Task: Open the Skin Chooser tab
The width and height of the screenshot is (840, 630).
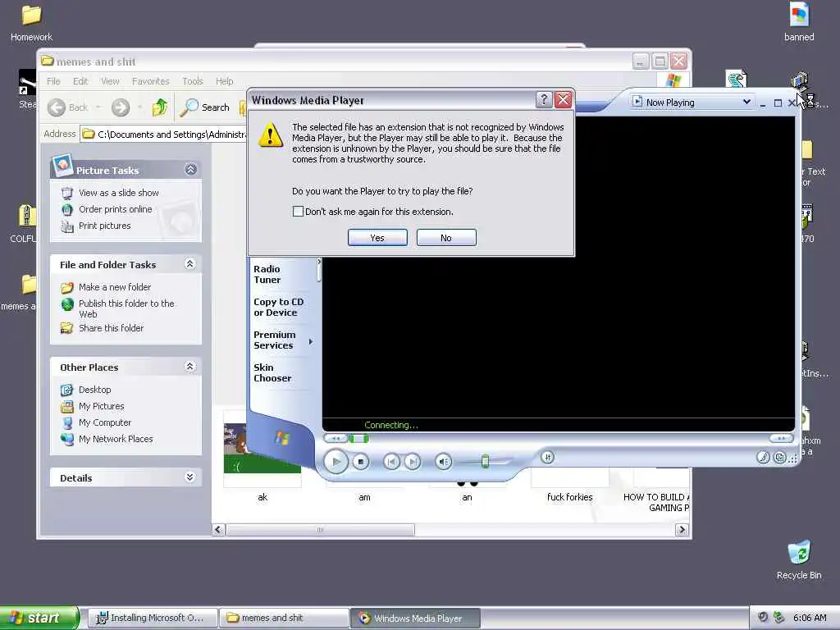Action: click(272, 373)
